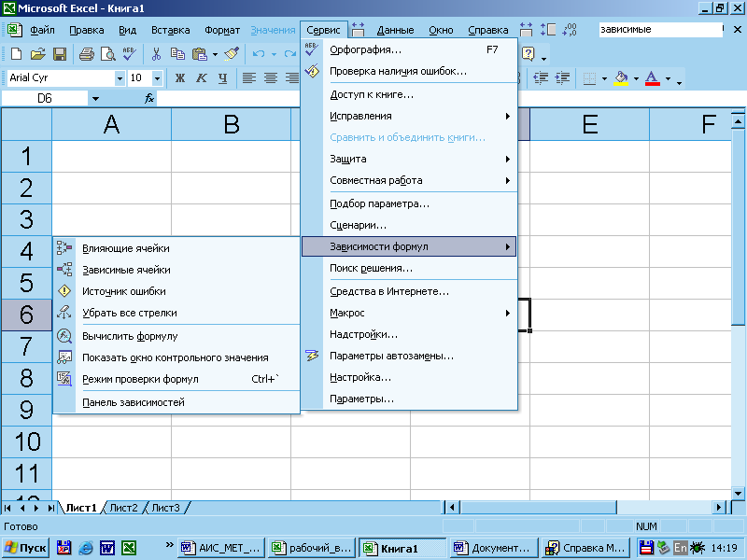Click the Format Painter brush icon
This screenshot has width=747, height=560.
pos(232,54)
